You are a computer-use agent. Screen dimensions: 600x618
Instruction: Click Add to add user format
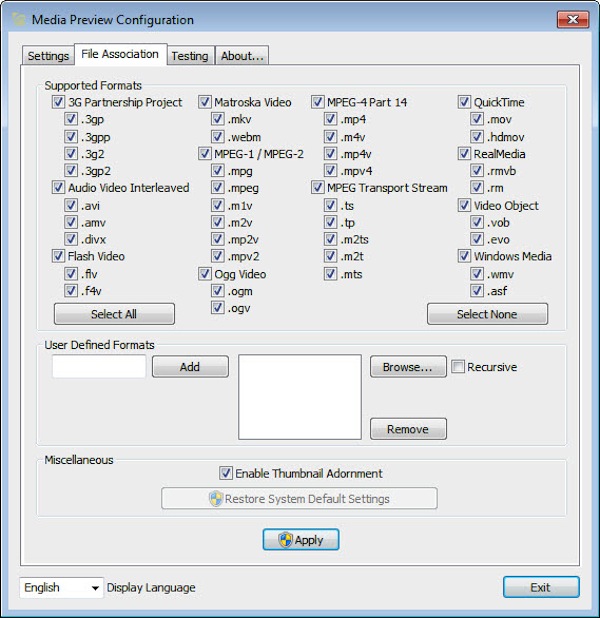click(190, 367)
